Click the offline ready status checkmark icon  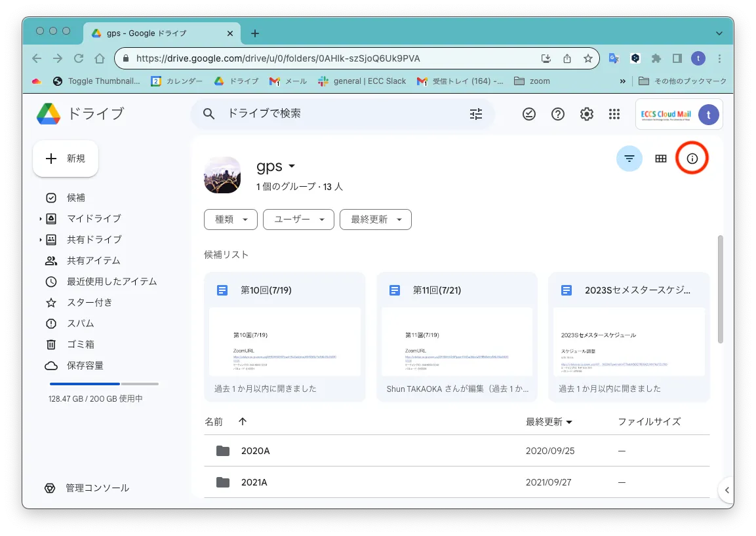coord(529,114)
